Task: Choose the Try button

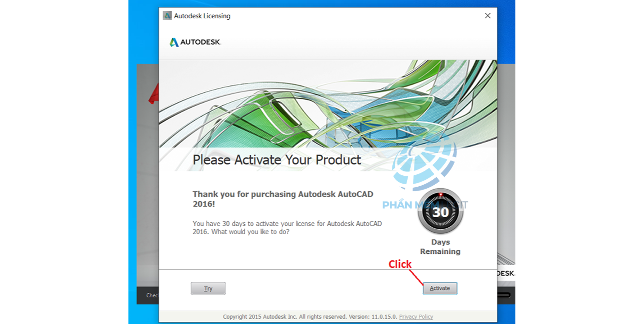Action: pyautogui.click(x=208, y=288)
